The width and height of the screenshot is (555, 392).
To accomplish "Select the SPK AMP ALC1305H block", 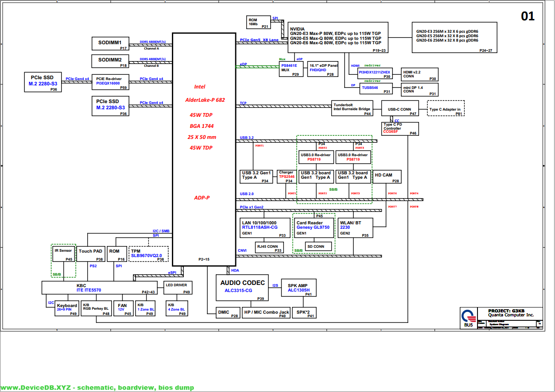I will (x=299, y=288).
